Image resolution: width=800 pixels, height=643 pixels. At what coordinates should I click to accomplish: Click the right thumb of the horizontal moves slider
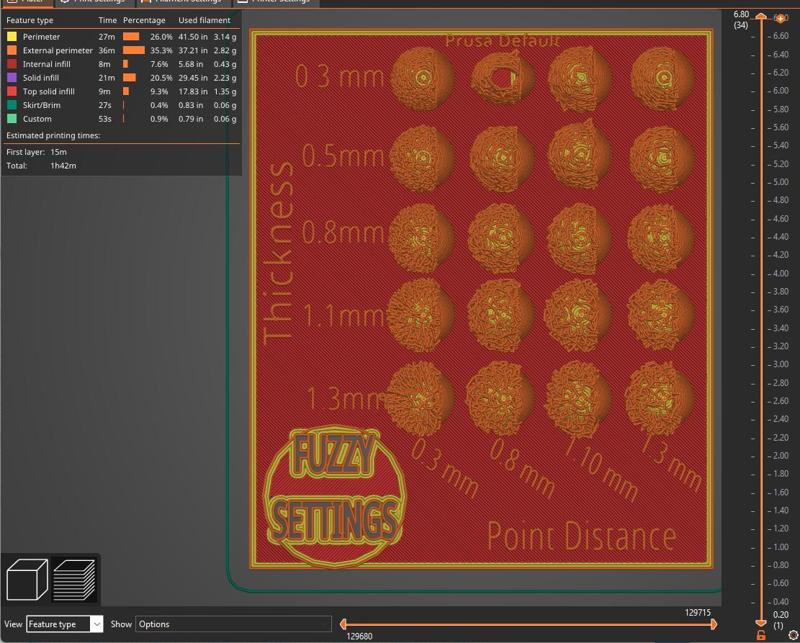[713, 624]
